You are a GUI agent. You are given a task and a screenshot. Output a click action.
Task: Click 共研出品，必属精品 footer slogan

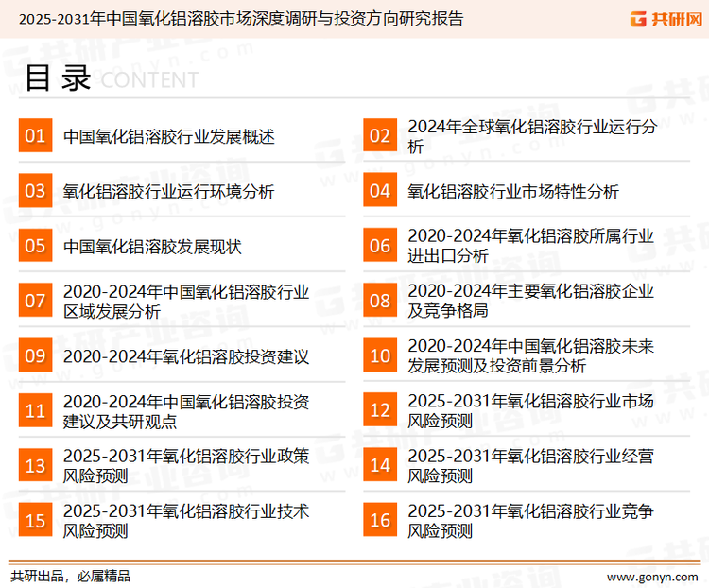(70, 575)
